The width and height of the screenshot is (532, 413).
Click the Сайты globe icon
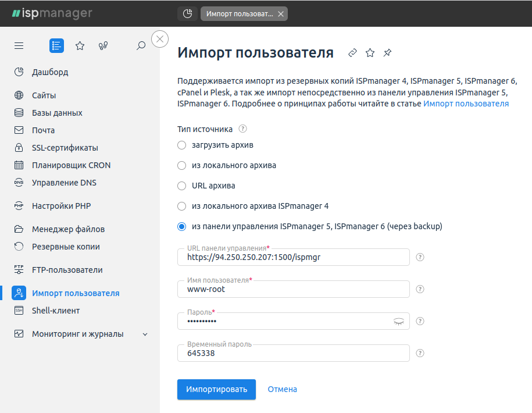point(19,95)
